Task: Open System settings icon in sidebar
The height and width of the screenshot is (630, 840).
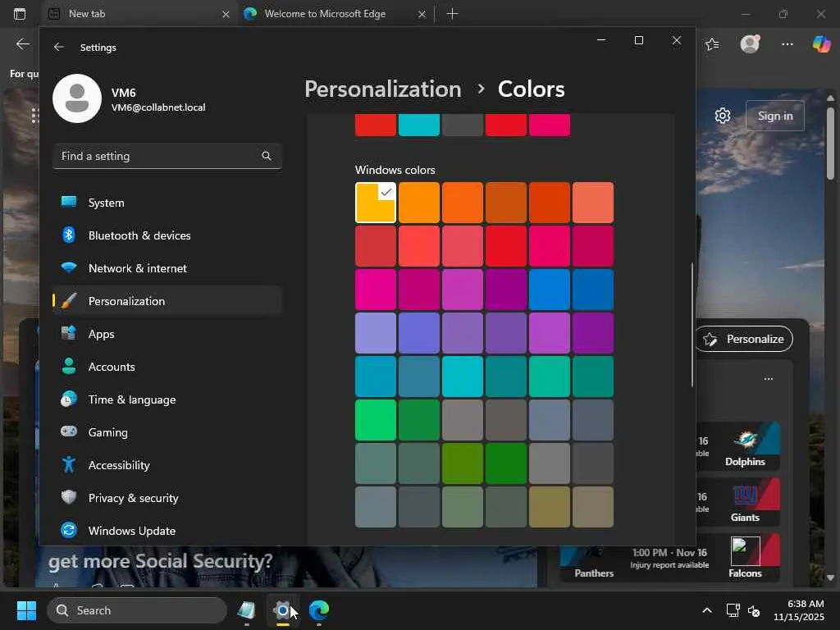Action: click(x=69, y=202)
